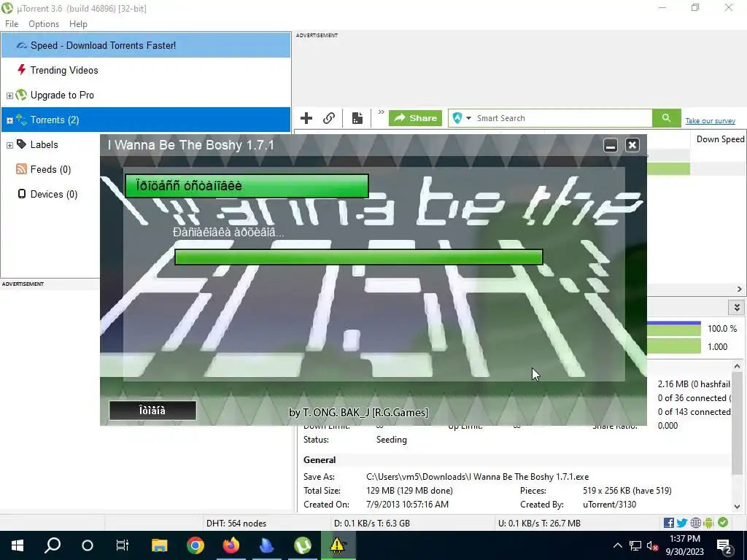The image size is (747, 560).
Task: Click the globe web icon in status bar
Action: [696, 523]
